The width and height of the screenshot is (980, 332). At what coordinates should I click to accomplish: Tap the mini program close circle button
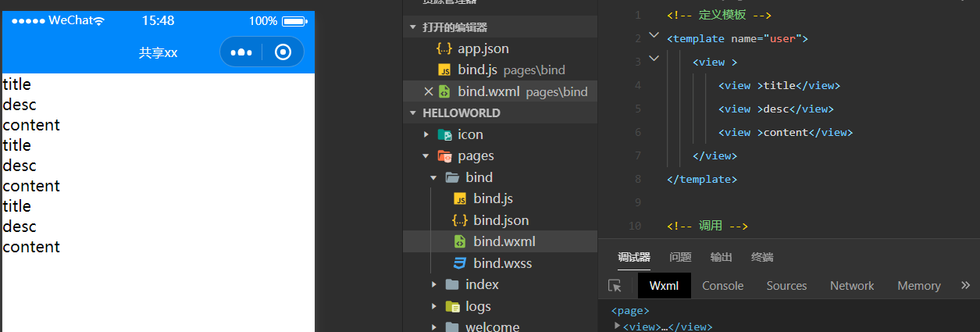pyautogui.click(x=283, y=52)
